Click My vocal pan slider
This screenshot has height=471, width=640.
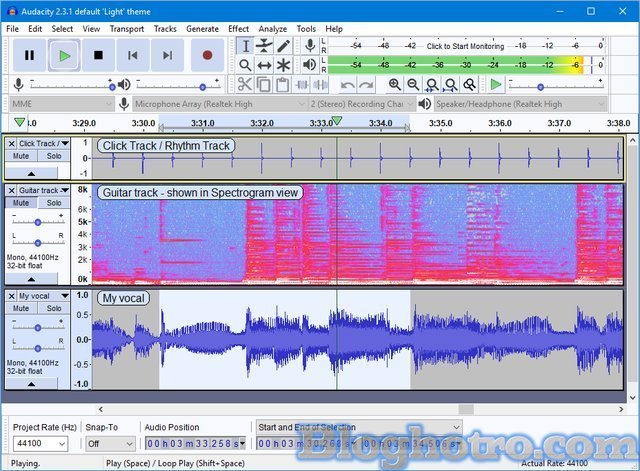pos(38,348)
